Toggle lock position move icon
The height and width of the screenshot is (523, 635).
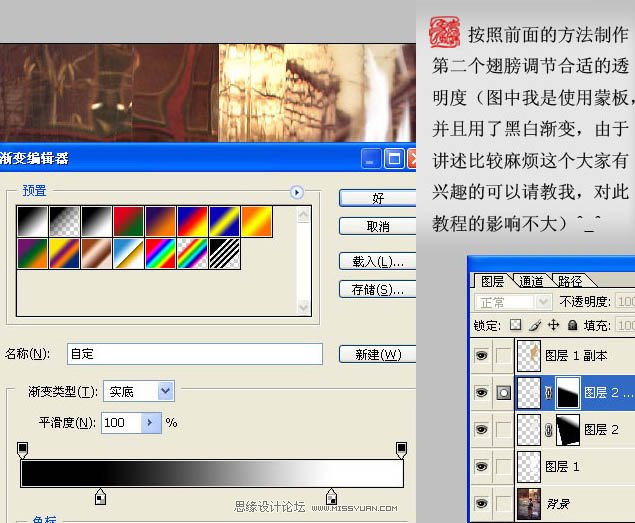coord(553,325)
